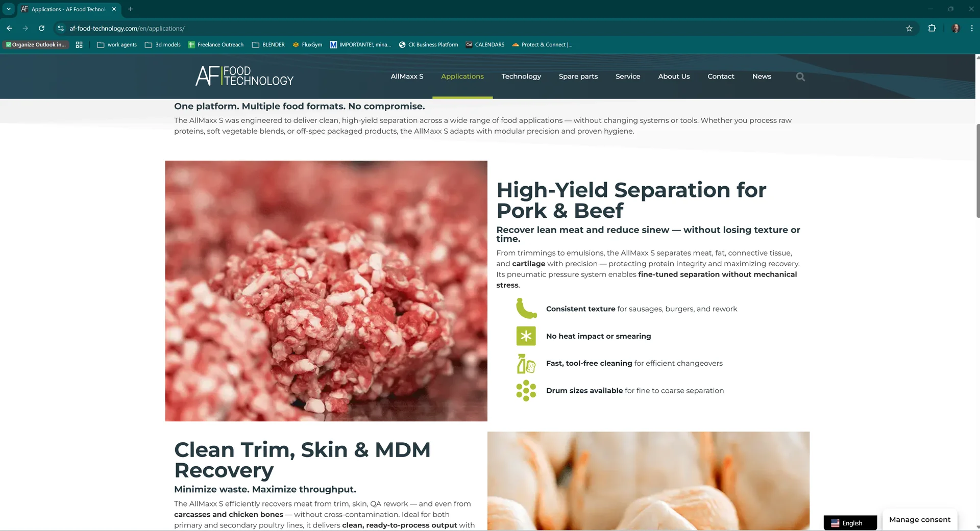Open the 3d models bookmark folder
This screenshot has width=980, height=531.
[163, 45]
